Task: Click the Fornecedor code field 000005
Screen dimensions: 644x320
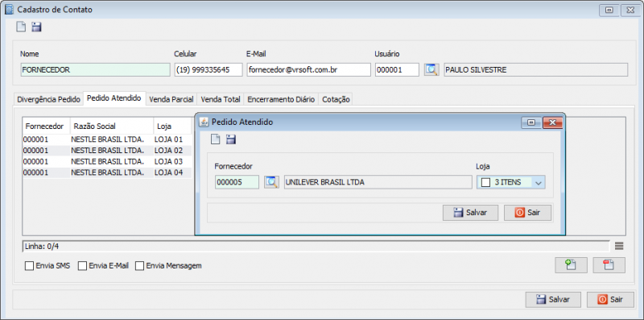Action: (x=237, y=182)
